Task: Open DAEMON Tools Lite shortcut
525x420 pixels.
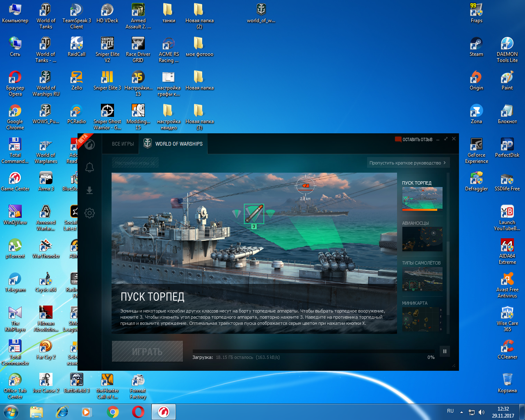Action: tap(507, 50)
